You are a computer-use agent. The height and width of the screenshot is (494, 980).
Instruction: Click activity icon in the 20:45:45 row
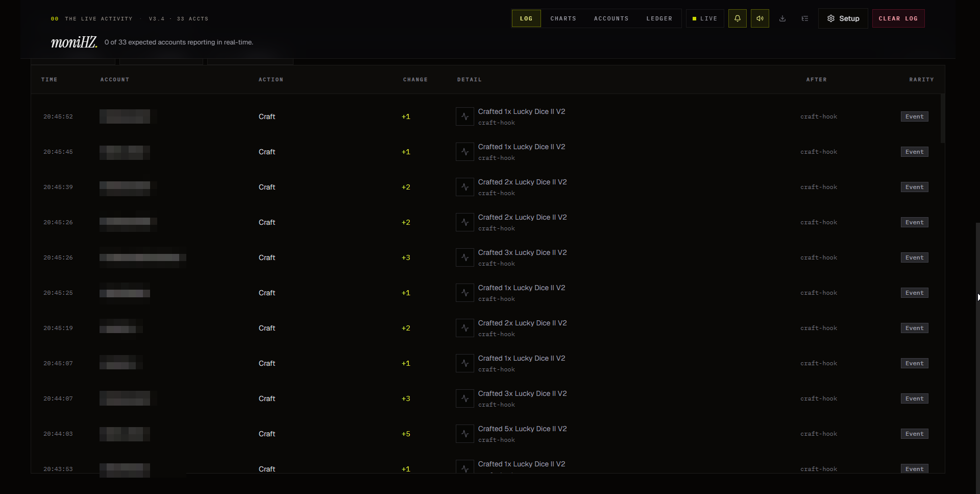[x=464, y=152]
